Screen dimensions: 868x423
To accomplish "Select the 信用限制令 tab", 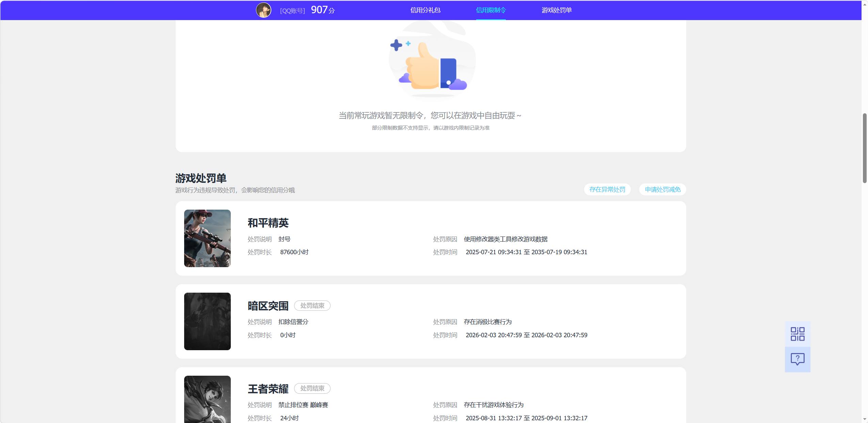I will [x=491, y=10].
